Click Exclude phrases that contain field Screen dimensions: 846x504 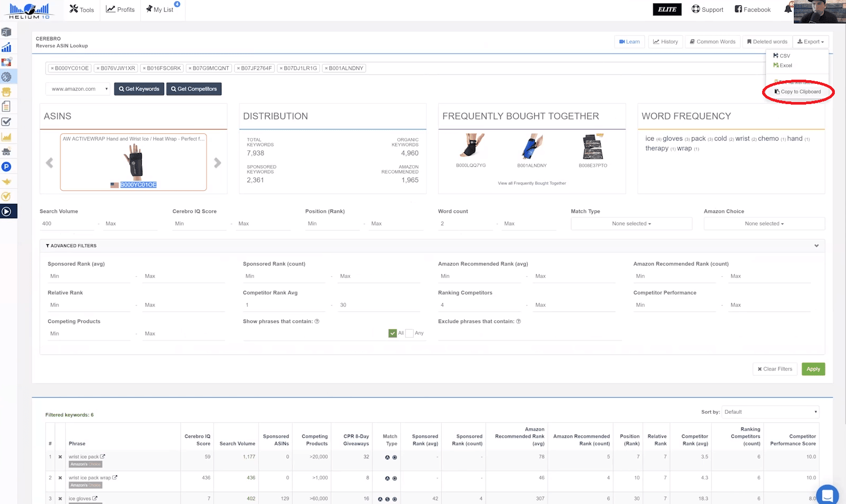[x=529, y=334]
